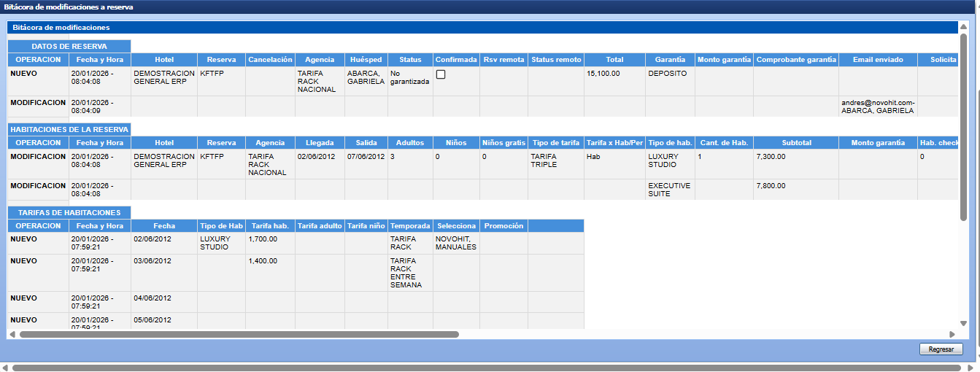This screenshot has width=980, height=372.
Task: Click the left arrow of the bottom page scrollbar
Action: 5,368
